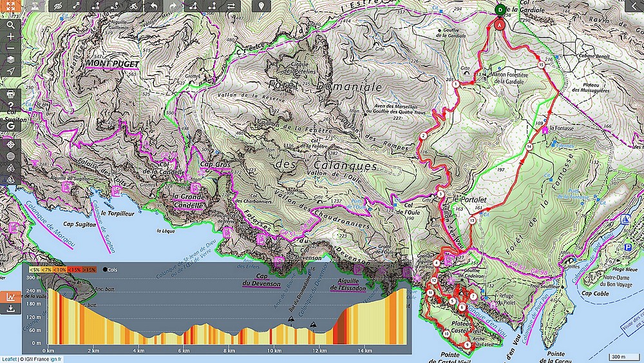The image size is (644, 363).
Task: Open the map layers selector
Action: tap(10, 59)
